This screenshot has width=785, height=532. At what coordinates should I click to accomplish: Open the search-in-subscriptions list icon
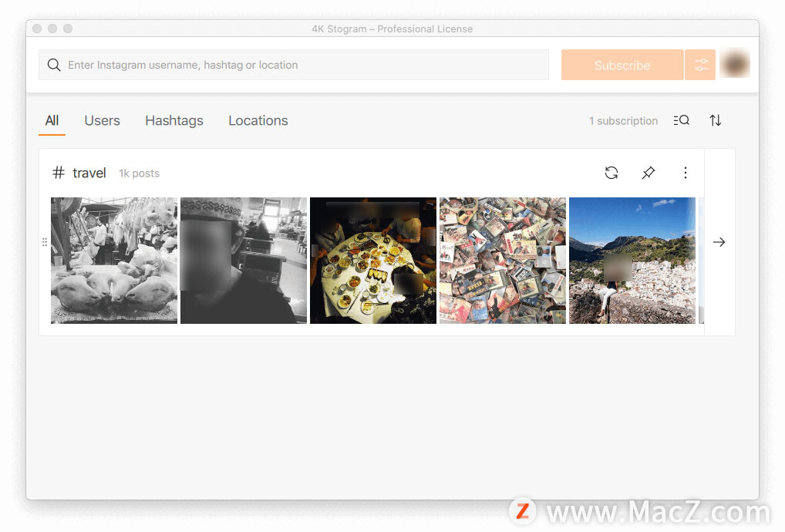682,120
